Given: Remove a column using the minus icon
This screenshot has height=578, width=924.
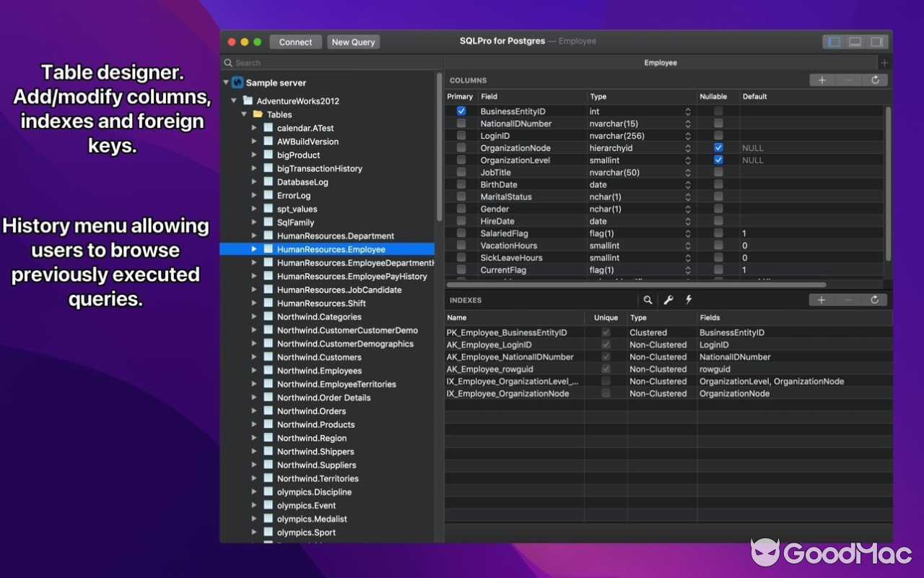Looking at the screenshot, I should [x=849, y=79].
